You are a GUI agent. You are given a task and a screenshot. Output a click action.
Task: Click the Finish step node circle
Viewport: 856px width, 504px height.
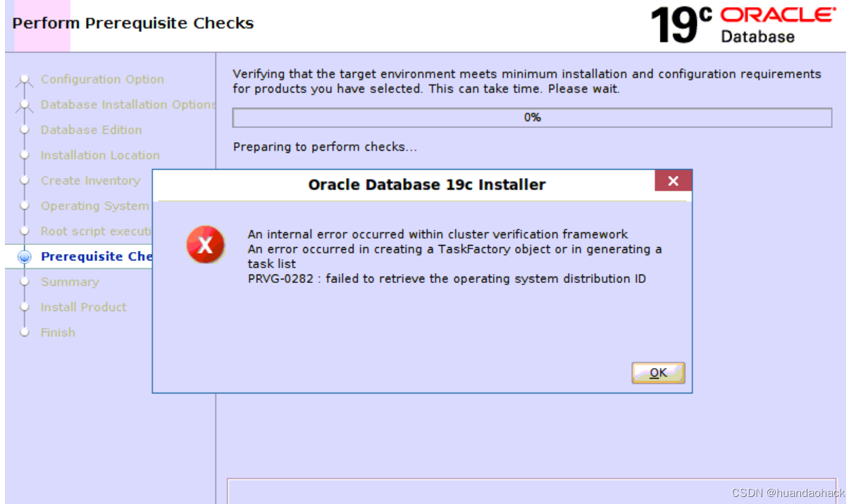(x=26, y=332)
